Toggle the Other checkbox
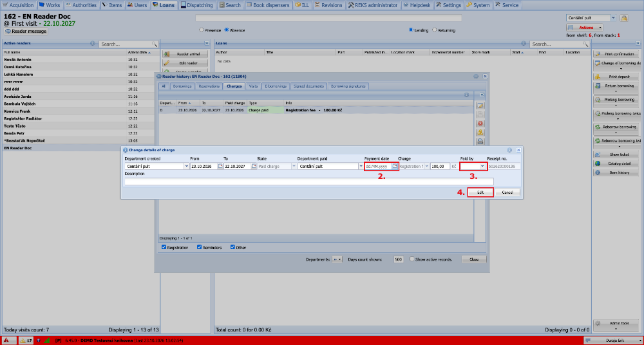Screen dimensions: 644x345 click(x=232, y=247)
